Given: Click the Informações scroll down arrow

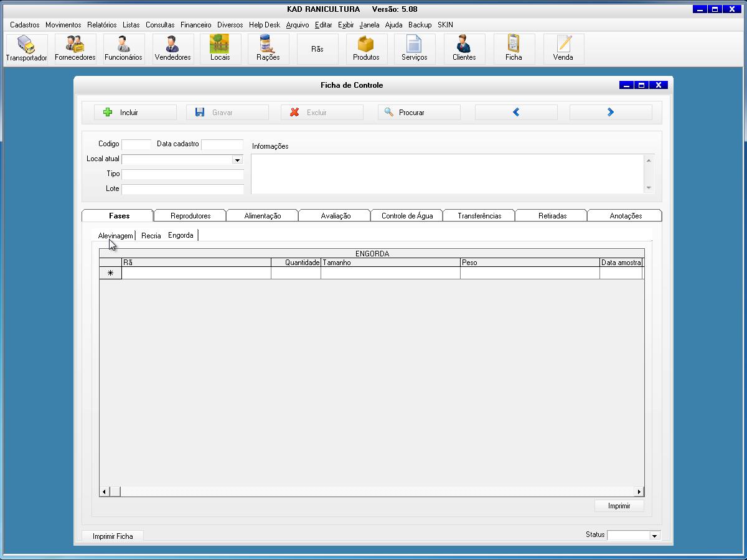Looking at the screenshot, I should tap(649, 187).
